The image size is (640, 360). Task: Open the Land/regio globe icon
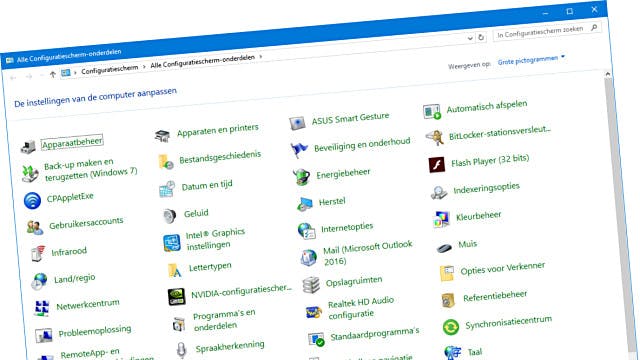40,281
